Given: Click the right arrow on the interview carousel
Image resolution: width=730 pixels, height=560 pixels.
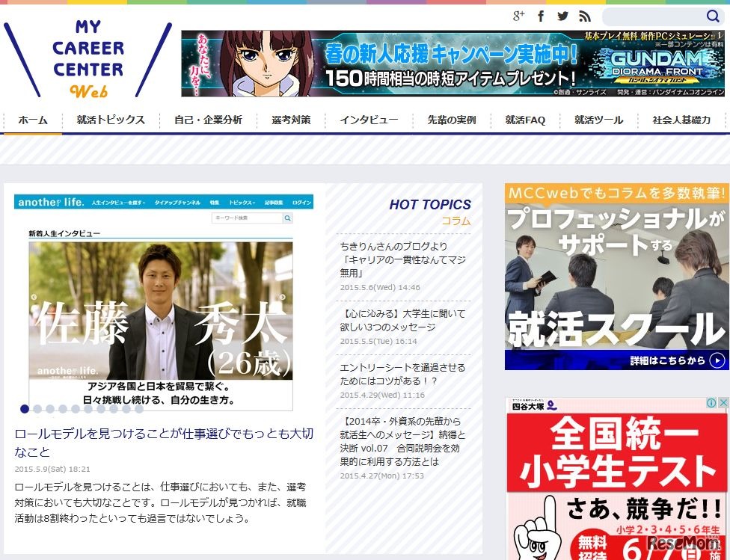Looking at the screenshot, I should 283,296.
